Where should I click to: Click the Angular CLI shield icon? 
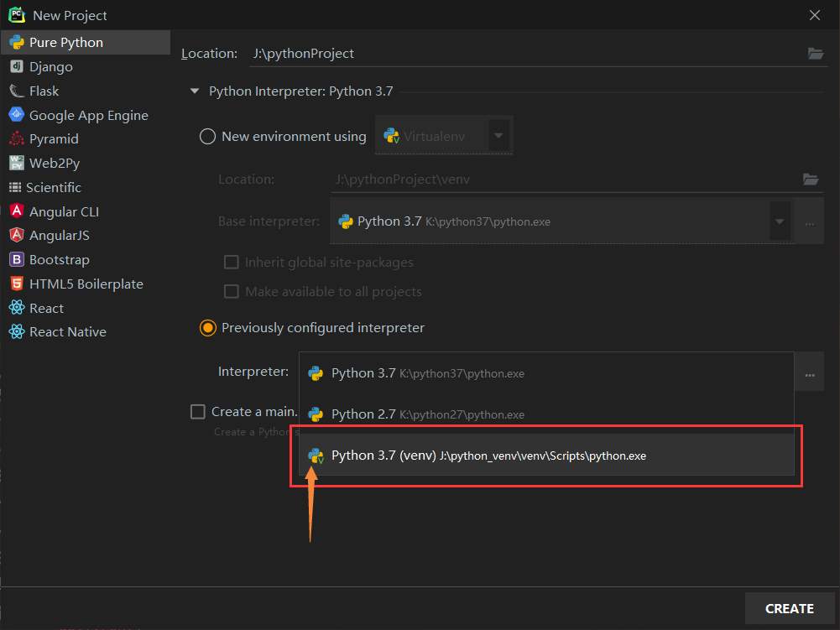(17, 211)
